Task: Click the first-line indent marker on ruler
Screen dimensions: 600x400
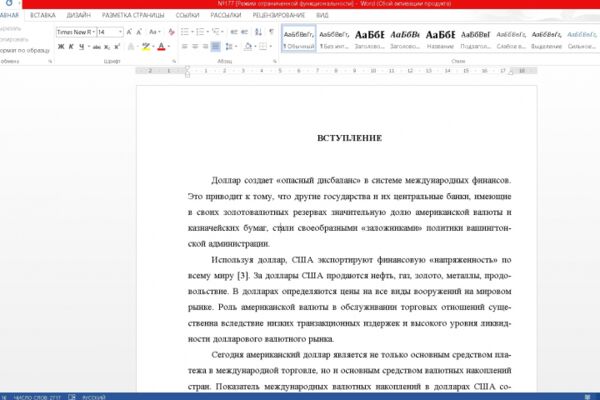Action: click(x=187, y=68)
